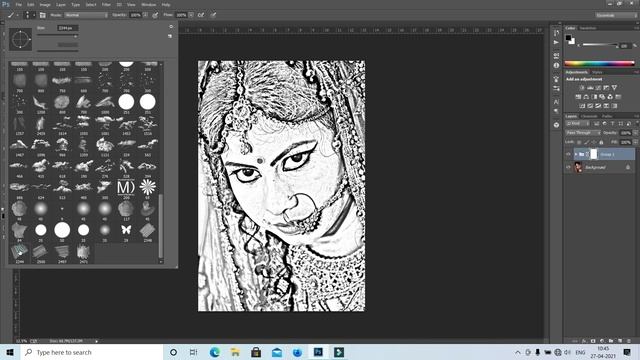Viewport: 640px width, 360px height.
Task: Hide the Group 1 layer
Action: (568, 154)
